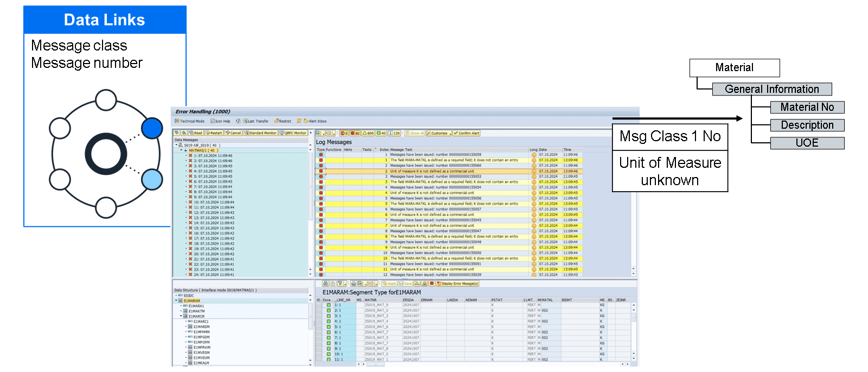Screen dimensions: 868x372
Task: Select data message 5: 07.10.2024 11:09:45
Action: [213, 176]
